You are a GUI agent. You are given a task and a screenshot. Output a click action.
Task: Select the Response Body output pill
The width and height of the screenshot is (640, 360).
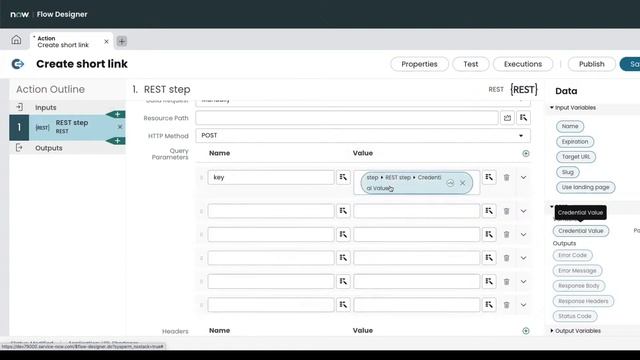[579, 286]
